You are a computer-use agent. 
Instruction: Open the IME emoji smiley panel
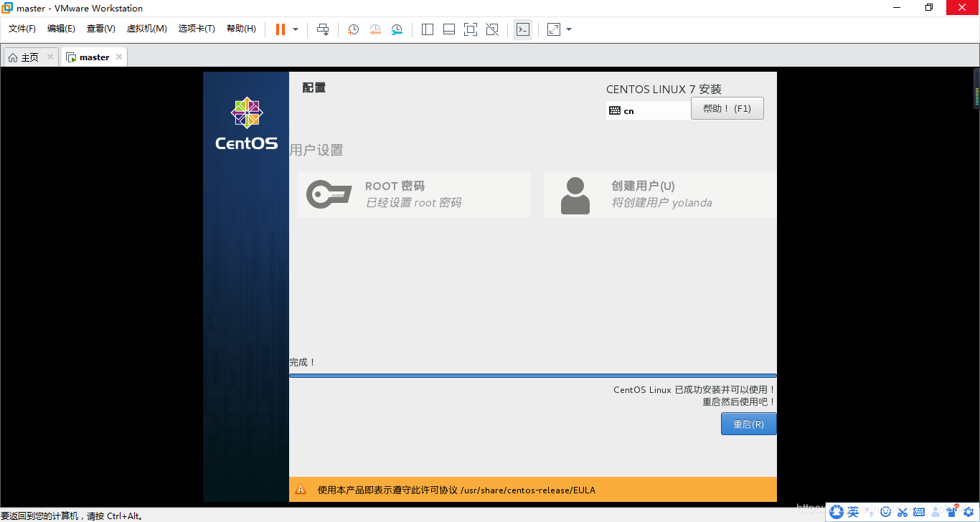coord(885,511)
